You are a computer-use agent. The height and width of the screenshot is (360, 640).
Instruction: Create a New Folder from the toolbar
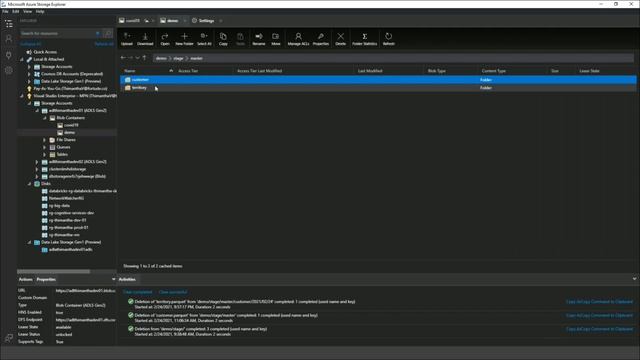pyautogui.click(x=184, y=39)
